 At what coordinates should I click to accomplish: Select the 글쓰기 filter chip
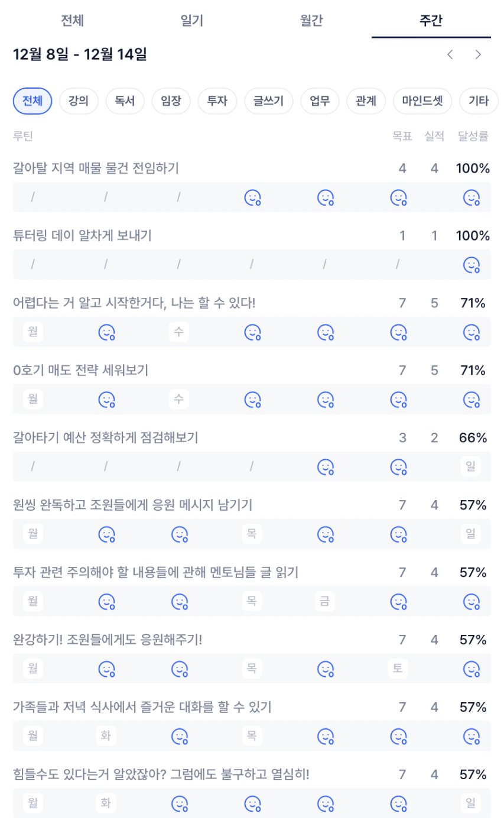point(269,101)
